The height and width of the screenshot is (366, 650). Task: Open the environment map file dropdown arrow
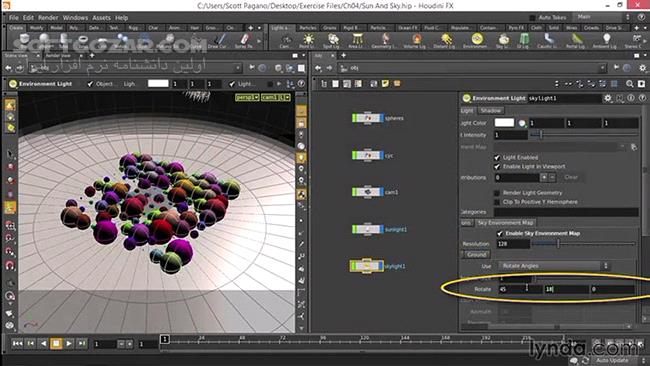pyautogui.click(x=622, y=147)
